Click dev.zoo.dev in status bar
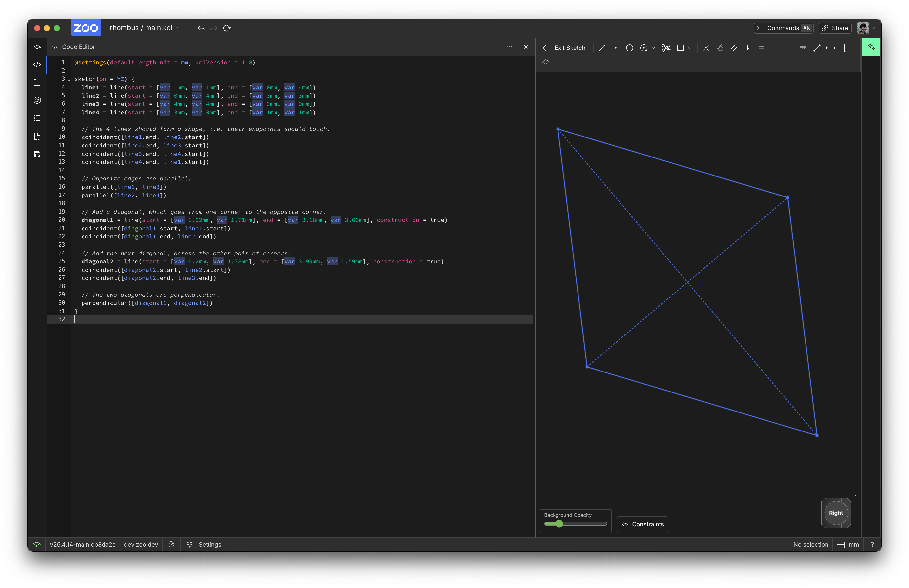This screenshot has height=588, width=909. (x=141, y=545)
